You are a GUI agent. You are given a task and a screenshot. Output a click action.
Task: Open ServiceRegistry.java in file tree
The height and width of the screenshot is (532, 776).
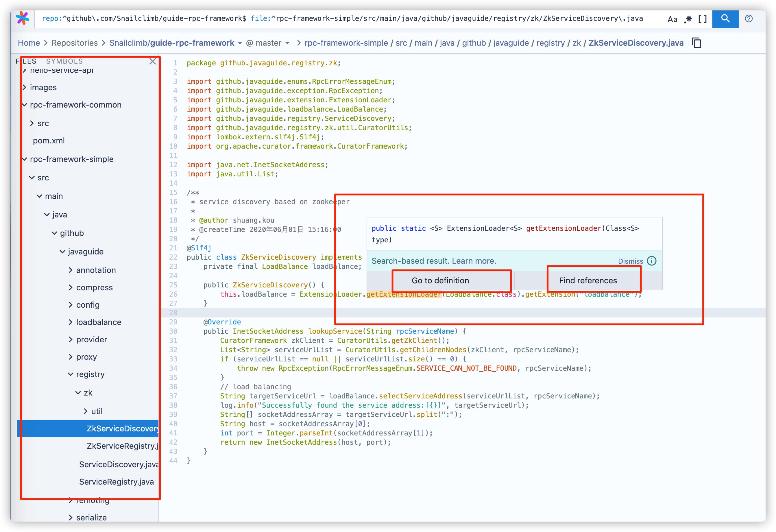(116, 482)
